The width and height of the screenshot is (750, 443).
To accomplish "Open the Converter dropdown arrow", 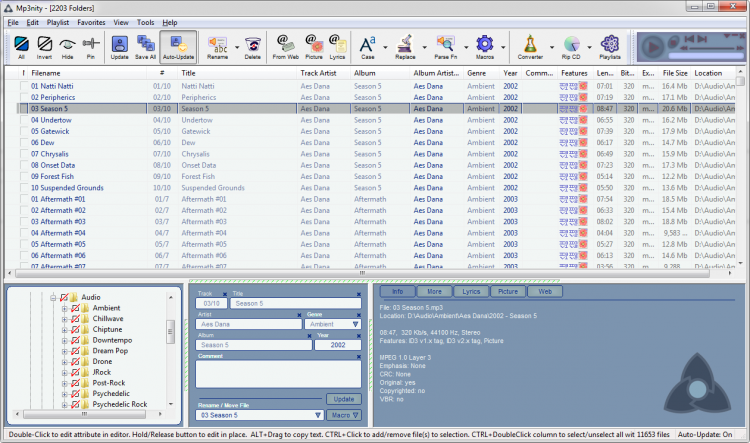I will click(551, 47).
